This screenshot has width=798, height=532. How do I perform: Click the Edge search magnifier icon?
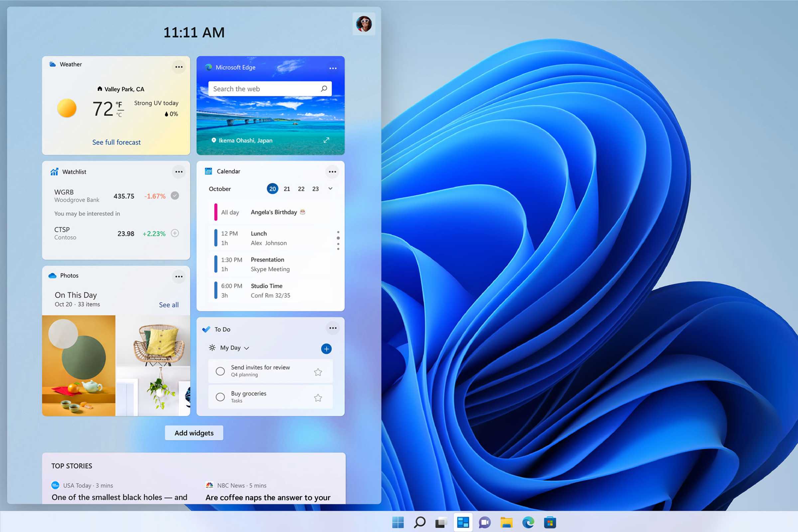pyautogui.click(x=324, y=88)
